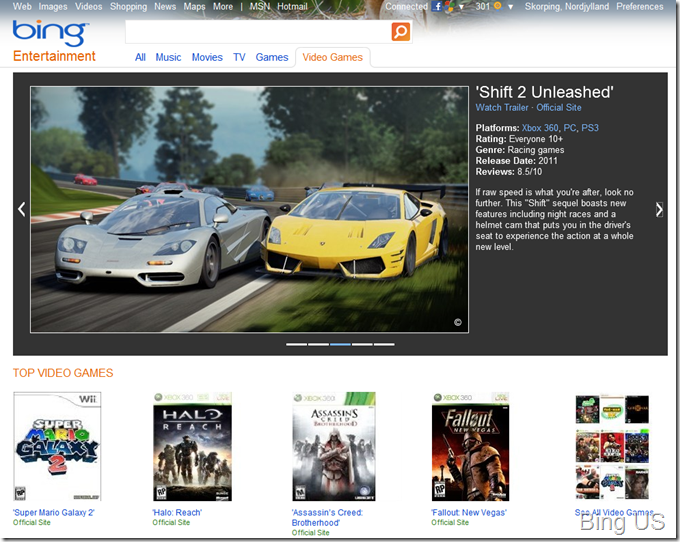Open the Assassin's Creed Brotherhood cover art
Screen dimensions: 680x542
pos(334,447)
